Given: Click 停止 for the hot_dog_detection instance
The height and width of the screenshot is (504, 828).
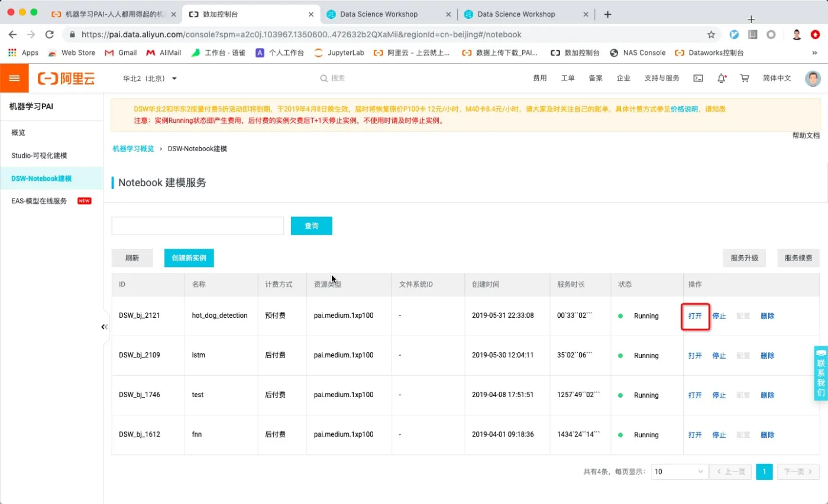Looking at the screenshot, I should click(719, 316).
